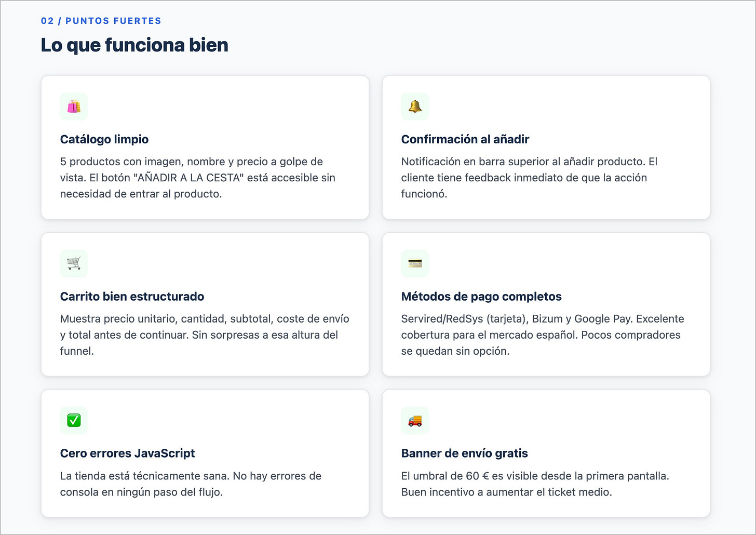Click the heading "Lo que funciona bien"
This screenshot has height=535, width=756.
coord(134,45)
